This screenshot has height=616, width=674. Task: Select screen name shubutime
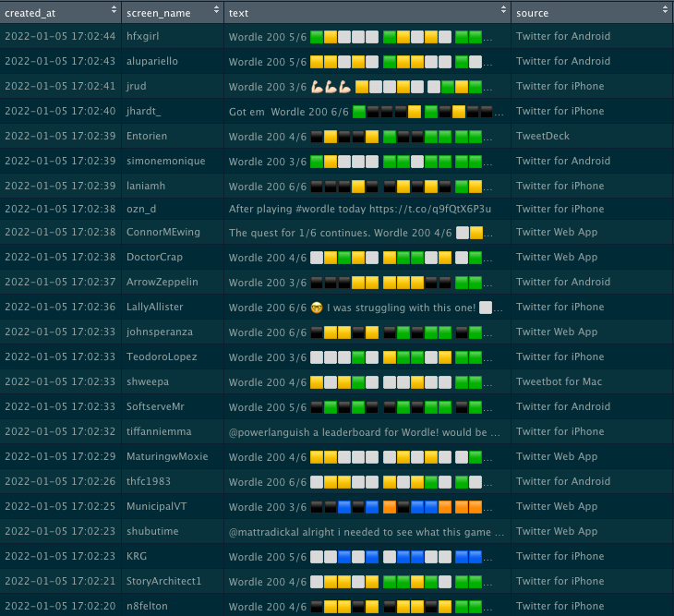coord(152,531)
